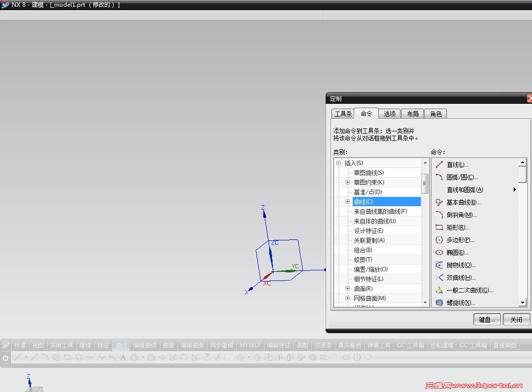Click the 多边形(P) polygon command icon
This screenshot has height=392, width=532.
point(439,240)
